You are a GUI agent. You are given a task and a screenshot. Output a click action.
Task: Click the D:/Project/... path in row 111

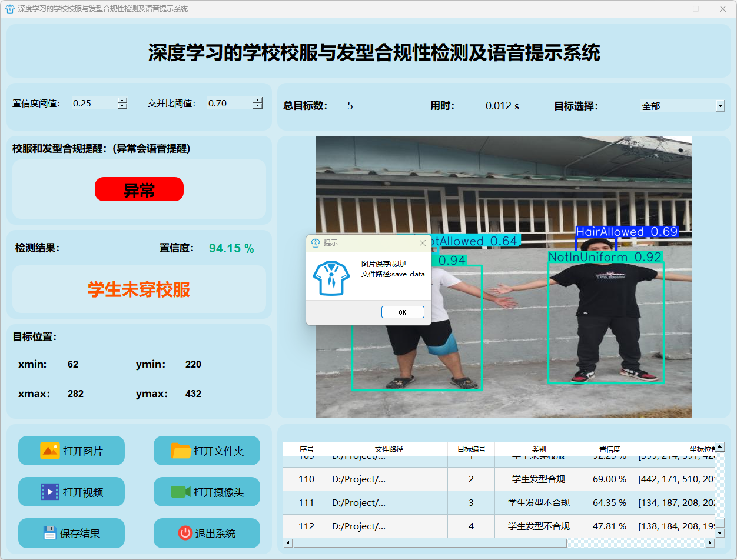[x=389, y=503]
